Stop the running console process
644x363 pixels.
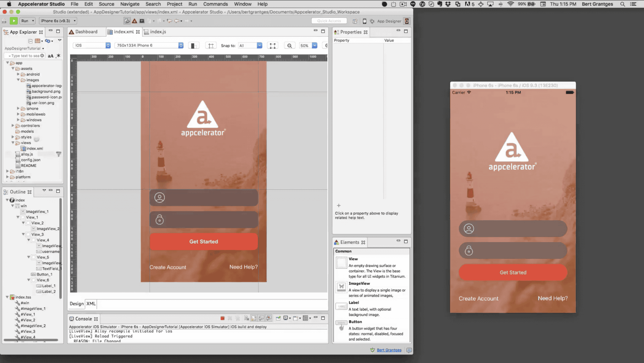click(x=222, y=318)
